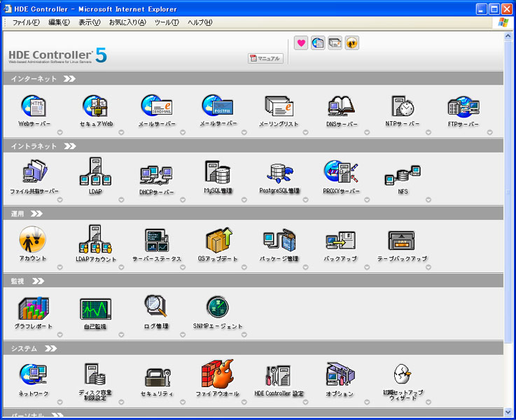
Task: Open the 表示(V) menu
Action: tap(90, 22)
